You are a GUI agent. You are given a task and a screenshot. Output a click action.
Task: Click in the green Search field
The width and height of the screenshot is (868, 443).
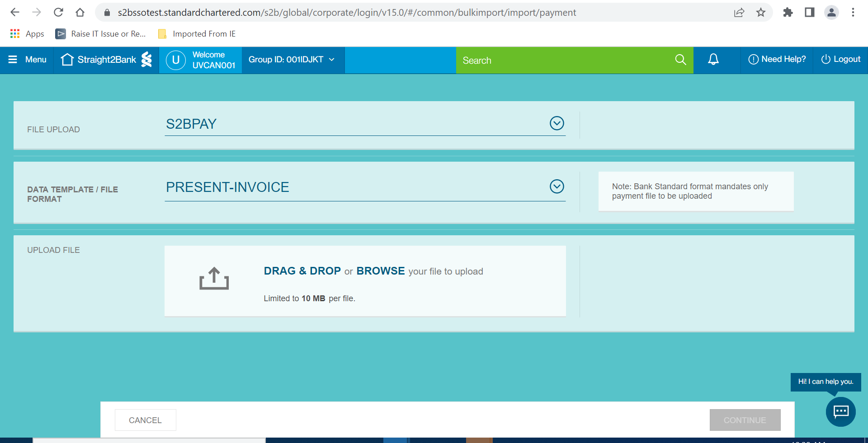tap(565, 61)
